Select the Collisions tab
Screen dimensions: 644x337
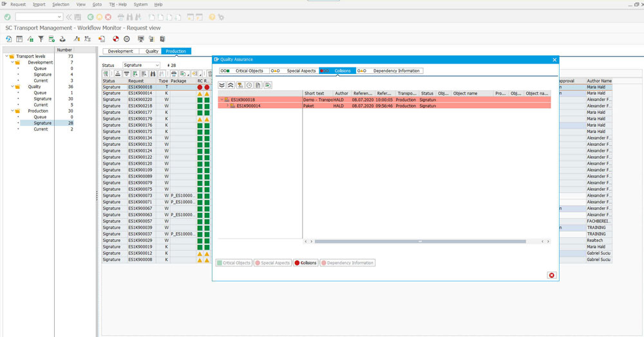point(337,71)
